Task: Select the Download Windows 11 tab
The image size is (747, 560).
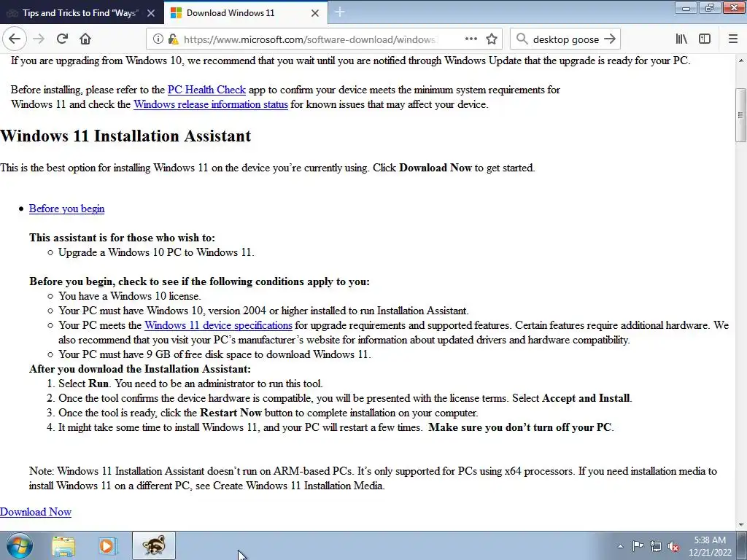Action: point(246,13)
